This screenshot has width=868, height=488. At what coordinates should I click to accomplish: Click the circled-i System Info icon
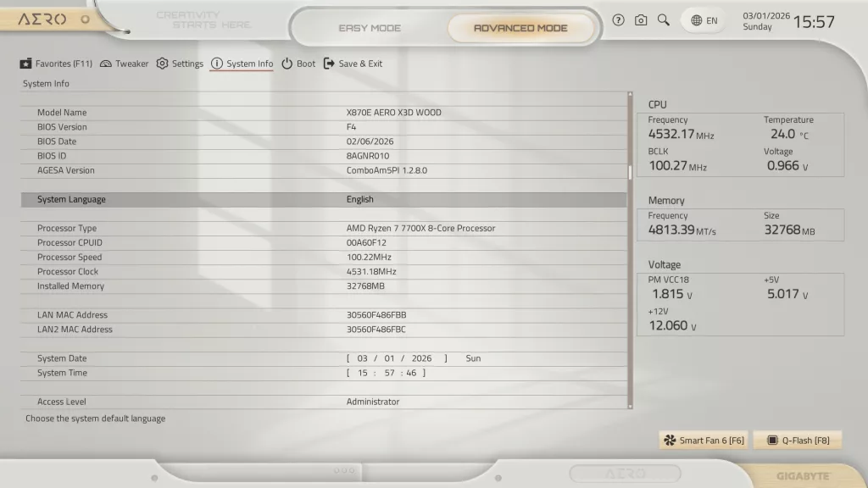pyautogui.click(x=218, y=64)
